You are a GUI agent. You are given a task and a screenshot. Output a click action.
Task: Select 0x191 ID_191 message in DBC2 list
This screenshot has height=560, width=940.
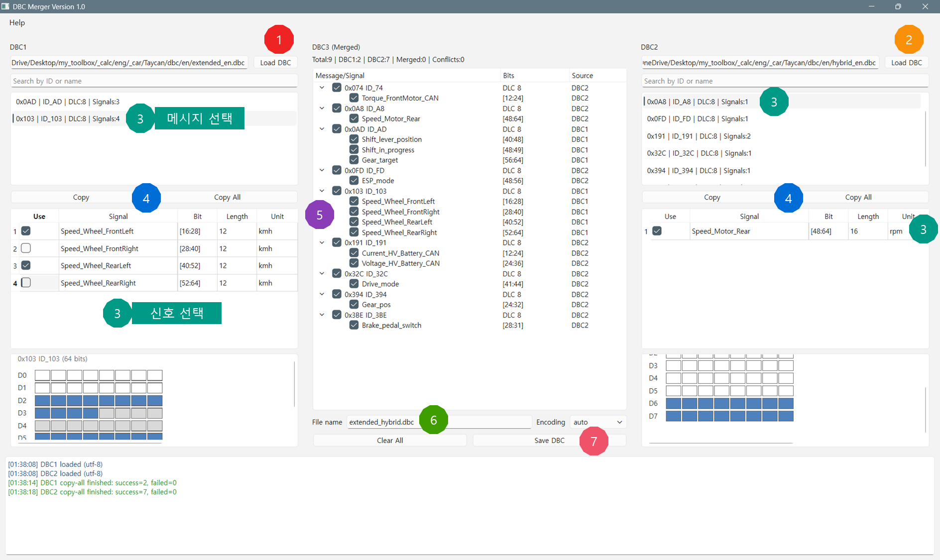click(783, 136)
